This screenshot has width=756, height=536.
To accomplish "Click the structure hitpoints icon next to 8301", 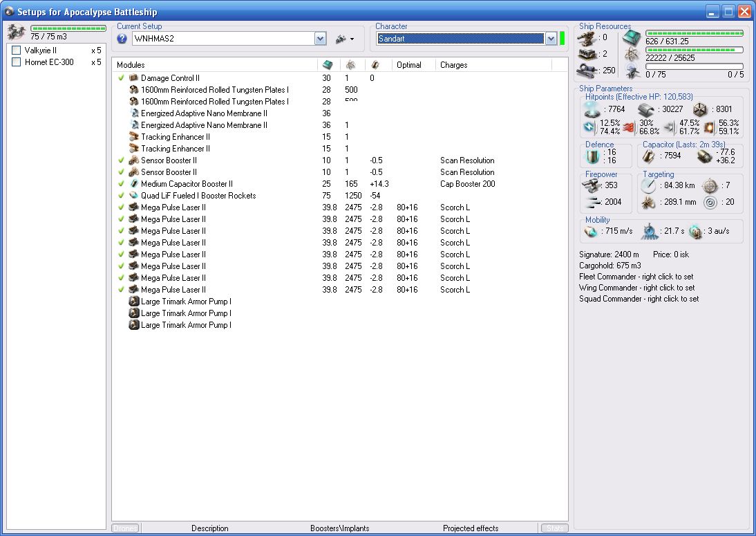I will (x=699, y=110).
